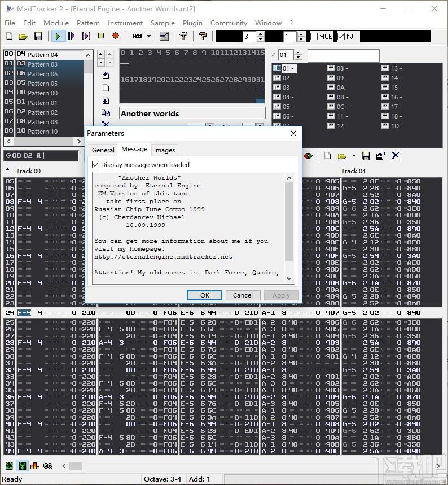Click the instrument name input field
This screenshot has width=448, height=485.
click(343, 56)
